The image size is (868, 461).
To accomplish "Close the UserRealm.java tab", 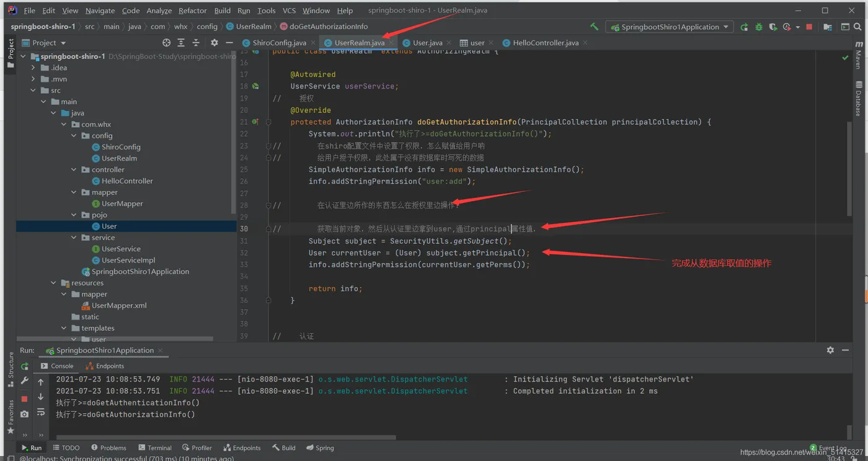I will [x=392, y=43].
